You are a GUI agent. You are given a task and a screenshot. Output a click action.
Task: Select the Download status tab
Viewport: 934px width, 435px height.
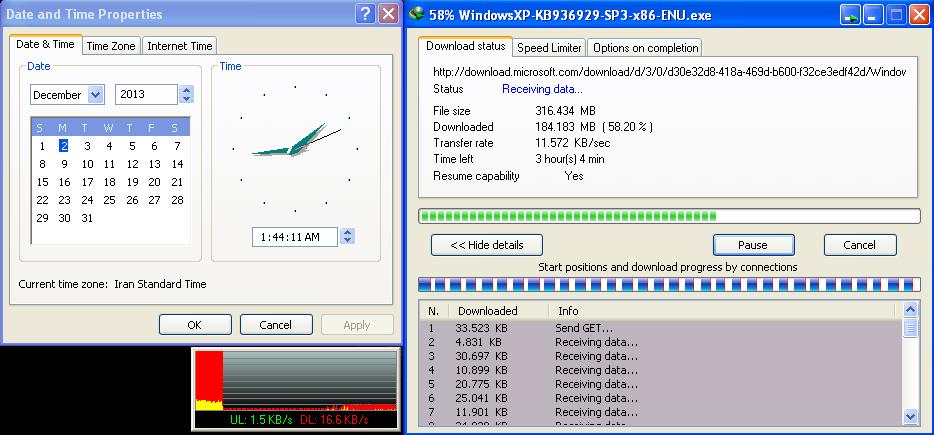click(466, 46)
